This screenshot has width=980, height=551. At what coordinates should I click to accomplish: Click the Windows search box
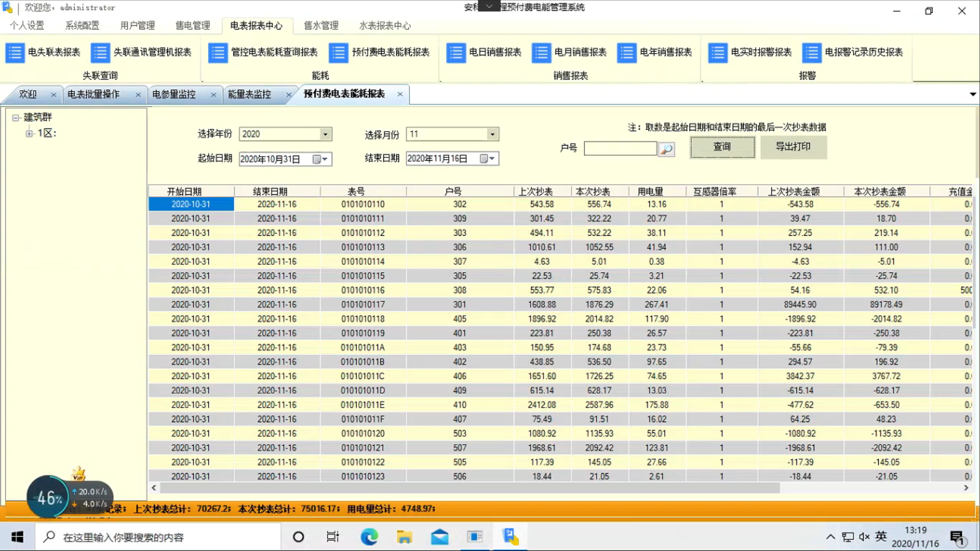click(158, 537)
